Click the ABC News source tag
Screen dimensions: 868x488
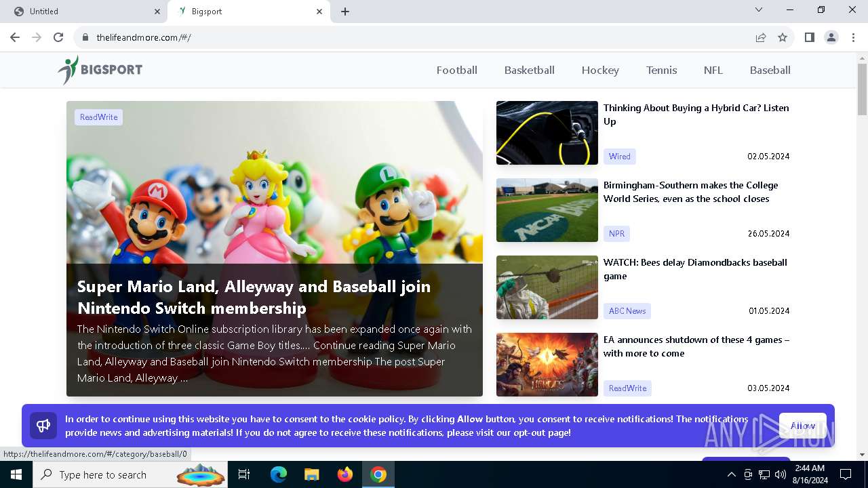pyautogui.click(x=627, y=311)
